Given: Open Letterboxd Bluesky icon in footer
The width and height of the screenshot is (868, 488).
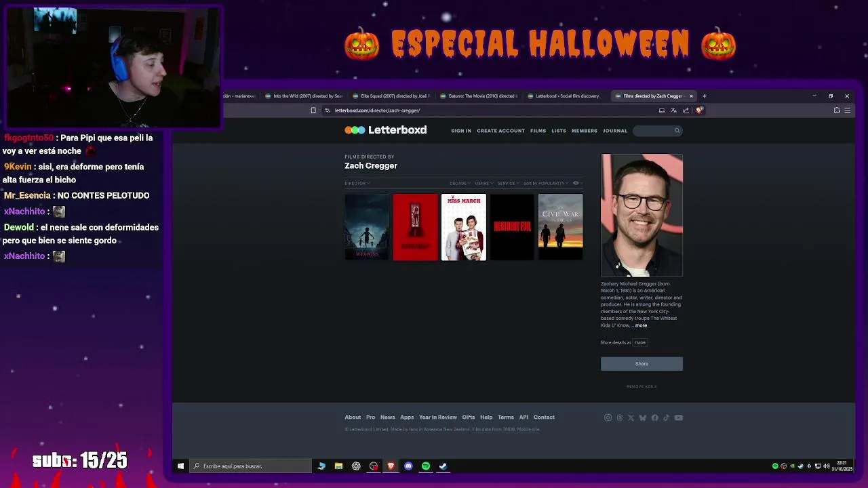Looking at the screenshot, I should pos(643,418).
